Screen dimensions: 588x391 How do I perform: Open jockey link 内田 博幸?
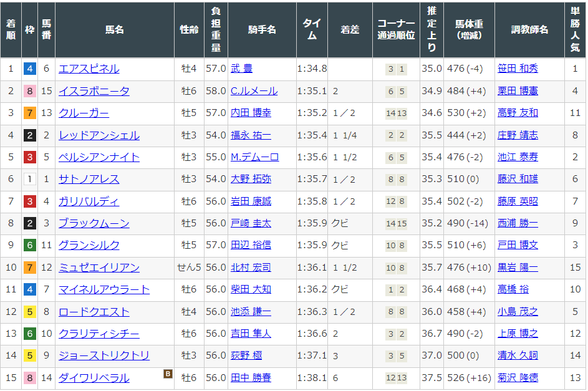tap(251, 113)
